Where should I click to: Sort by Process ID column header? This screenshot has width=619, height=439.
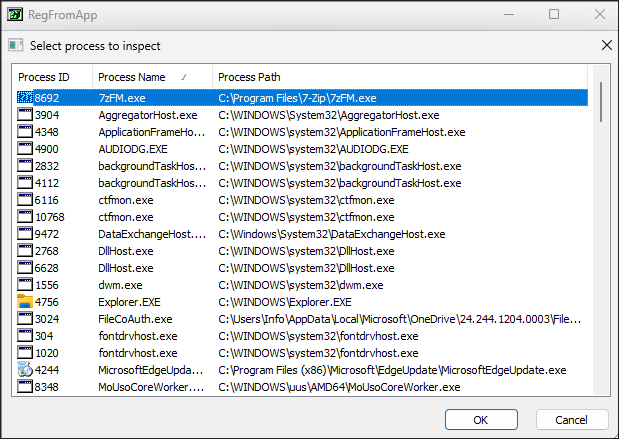click(52, 77)
